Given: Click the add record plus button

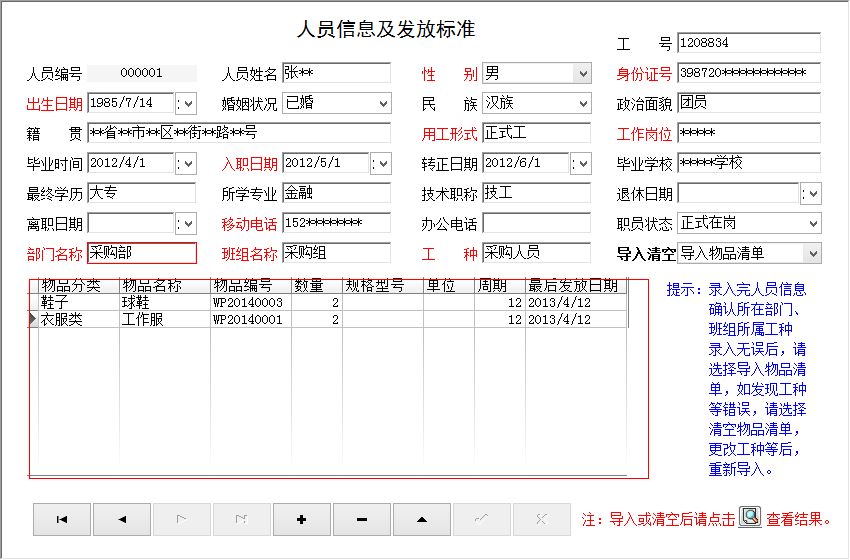Looking at the screenshot, I should (301, 519).
